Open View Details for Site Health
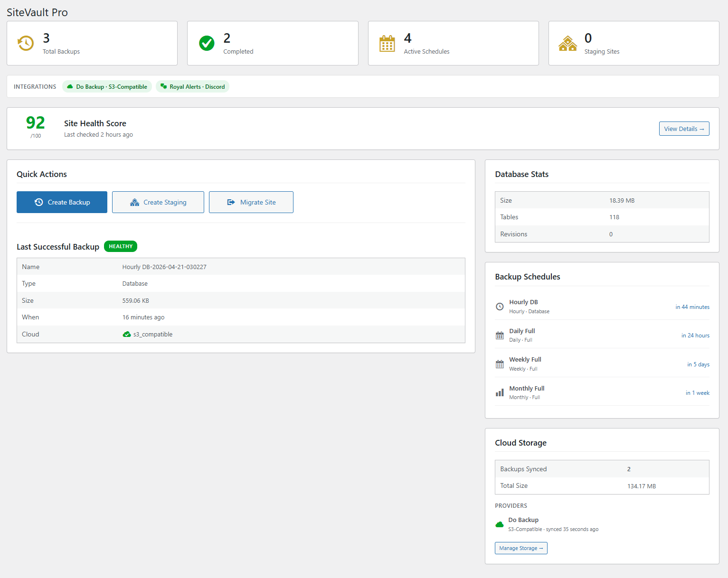 [684, 129]
